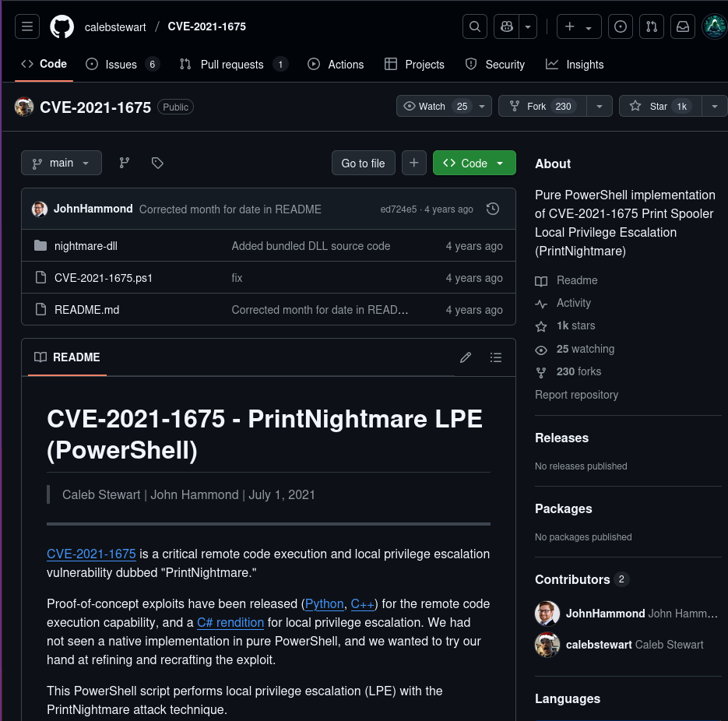728x721 pixels.
Task: Click the 1k stars link
Action: [x=565, y=325]
